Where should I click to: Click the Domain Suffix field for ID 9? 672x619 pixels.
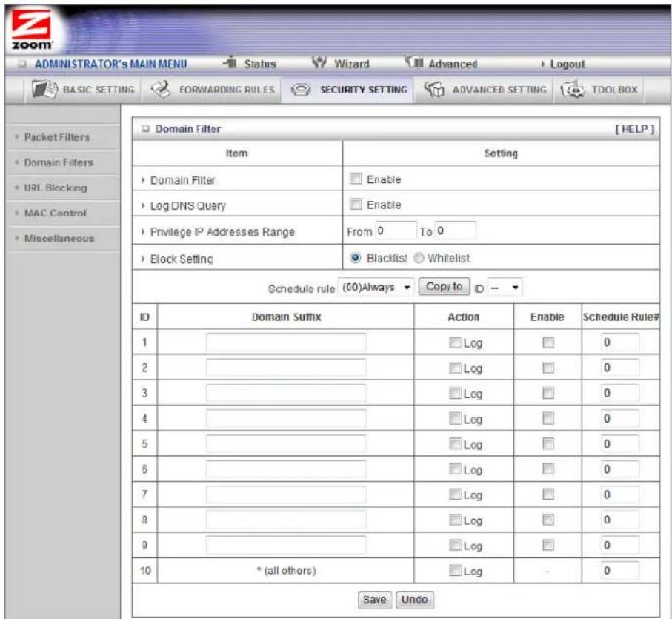(286, 545)
